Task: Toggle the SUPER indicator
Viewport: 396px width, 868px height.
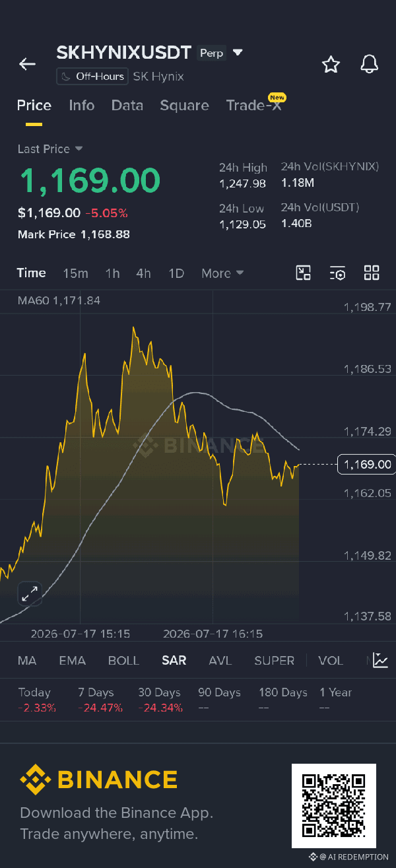Action: [x=275, y=661]
